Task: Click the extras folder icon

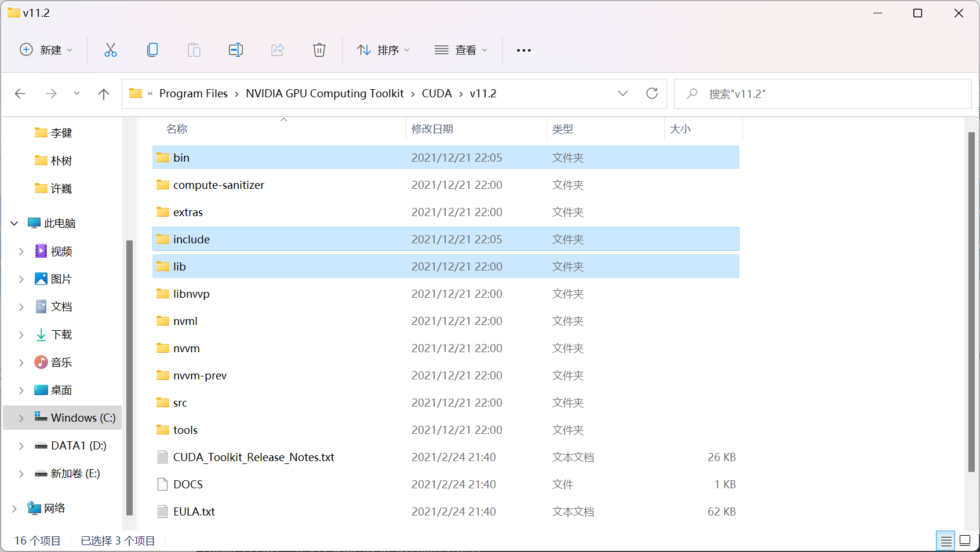Action: tap(163, 212)
